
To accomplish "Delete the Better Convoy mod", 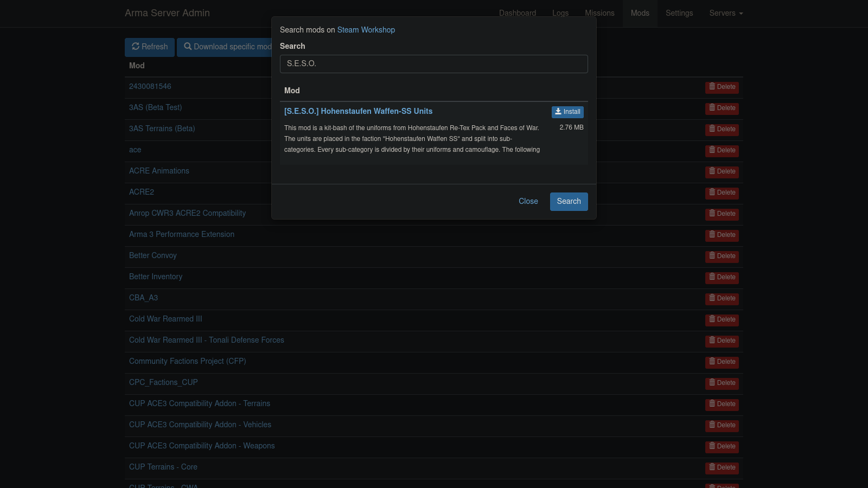I will pyautogui.click(x=722, y=256).
